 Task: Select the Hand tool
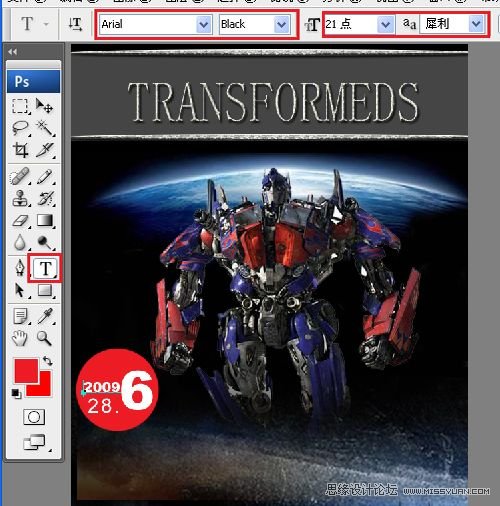tap(20, 339)
